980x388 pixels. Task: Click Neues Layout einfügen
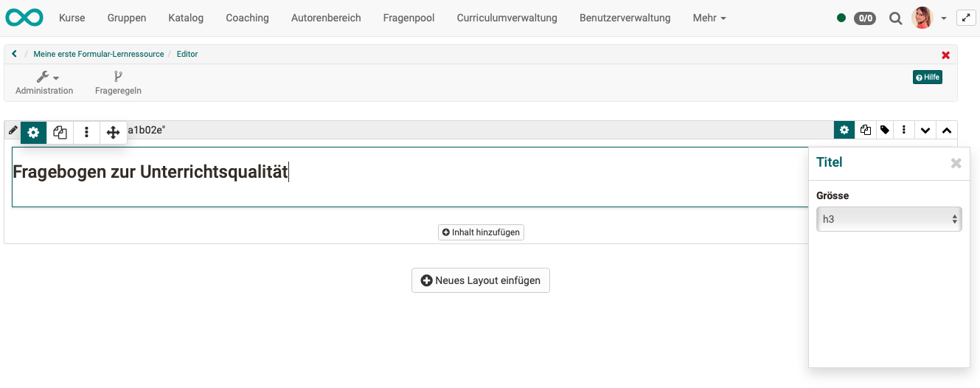[x=481, y=280]
